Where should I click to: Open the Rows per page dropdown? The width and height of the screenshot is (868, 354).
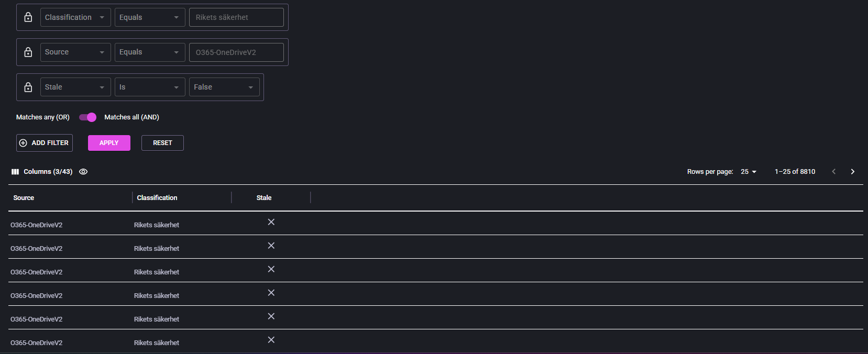(749, 172)
